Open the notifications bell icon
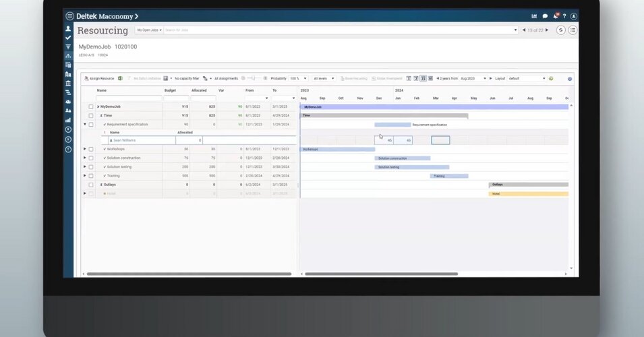This screenshot has height=337, width=644. click(556, 16)
